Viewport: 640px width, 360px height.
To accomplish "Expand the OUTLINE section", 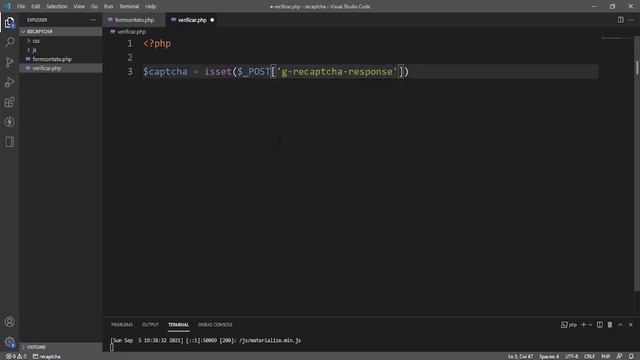I will coord(61,347).
